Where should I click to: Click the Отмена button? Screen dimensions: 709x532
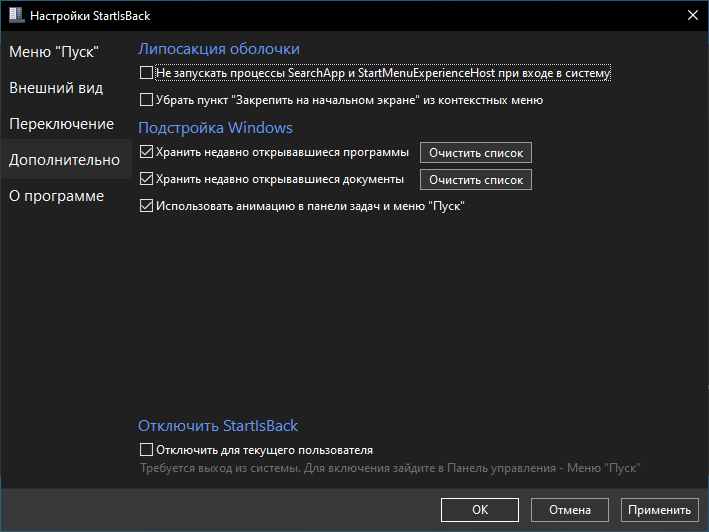coord(570,510)
